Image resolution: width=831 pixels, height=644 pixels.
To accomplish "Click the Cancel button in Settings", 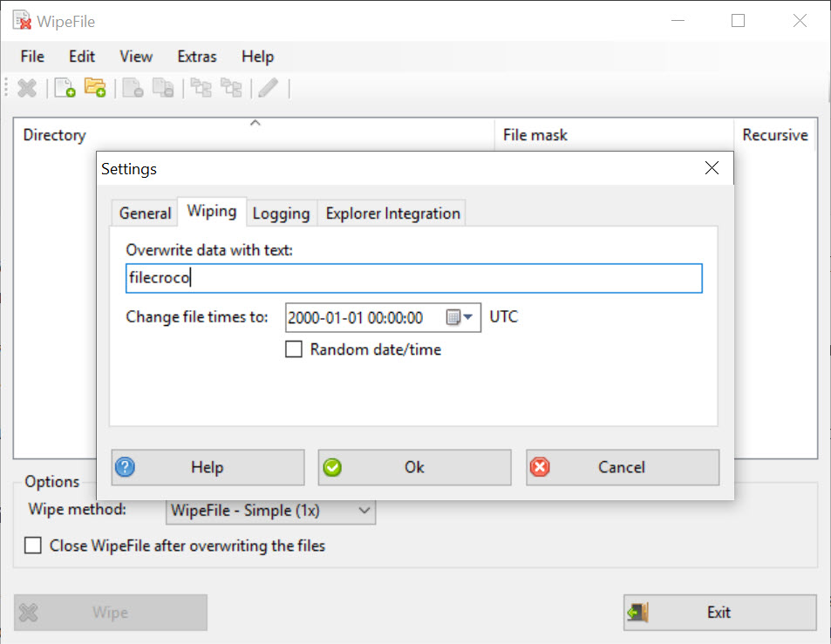I will point(623,467).
